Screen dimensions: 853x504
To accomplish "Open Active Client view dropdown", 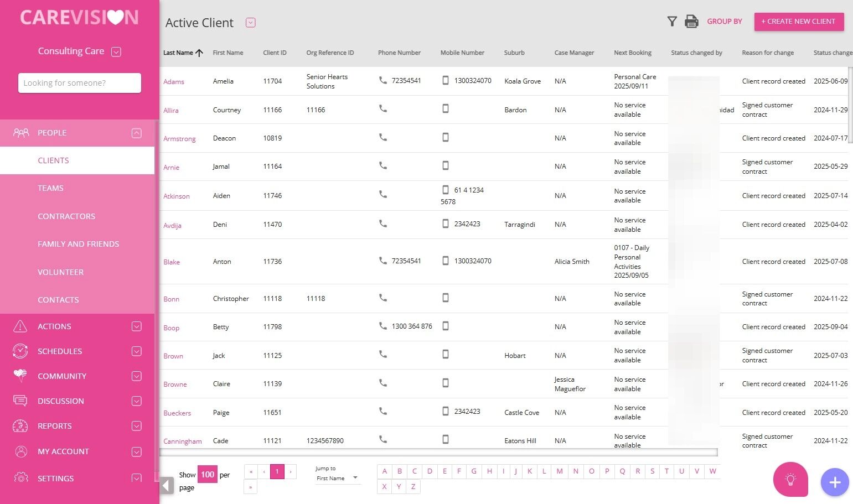I will (x=251, y=23).
